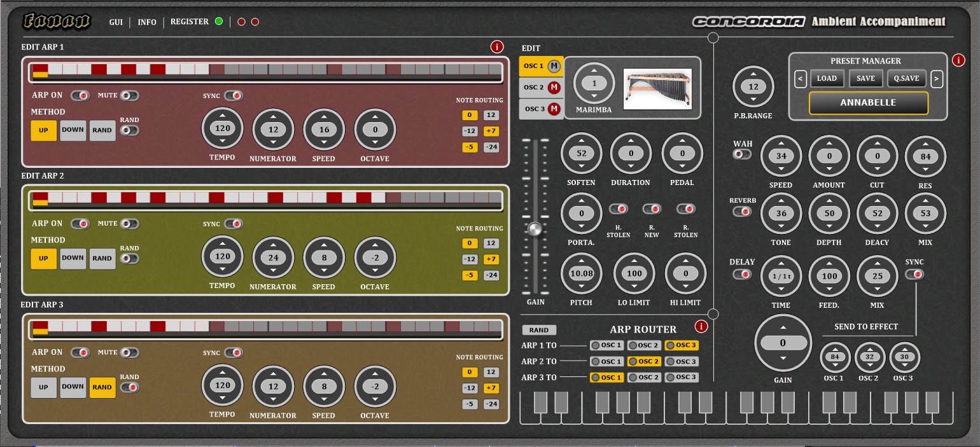Viewport: 980px width, 447px height.
Task: Click the info icon above Edit Arp 1
Action: (x=497, y=46)
